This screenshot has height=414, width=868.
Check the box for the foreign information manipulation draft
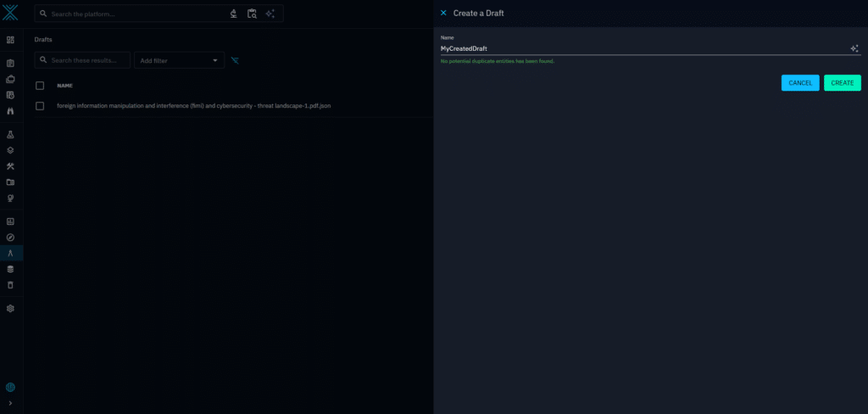pyautogui.click(x=40, y=106)
